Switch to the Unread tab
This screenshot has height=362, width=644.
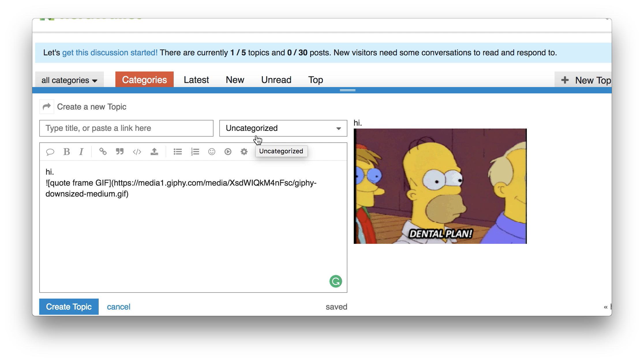(276, 80)
